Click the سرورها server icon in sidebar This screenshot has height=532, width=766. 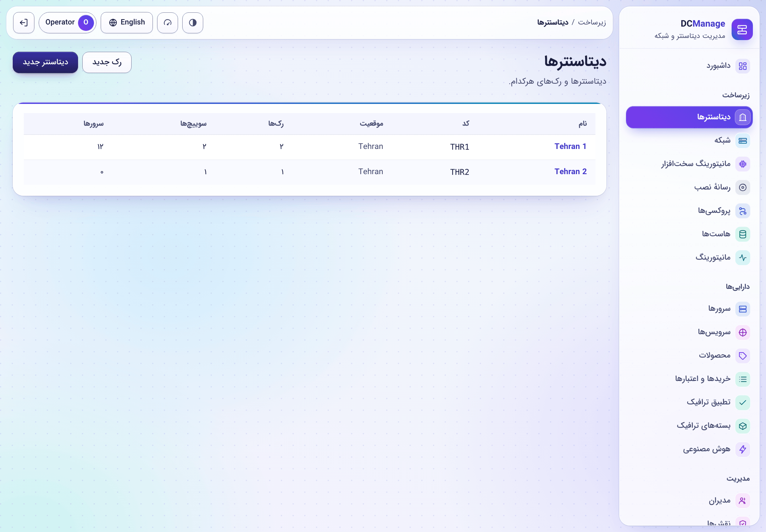coord(743,309)
